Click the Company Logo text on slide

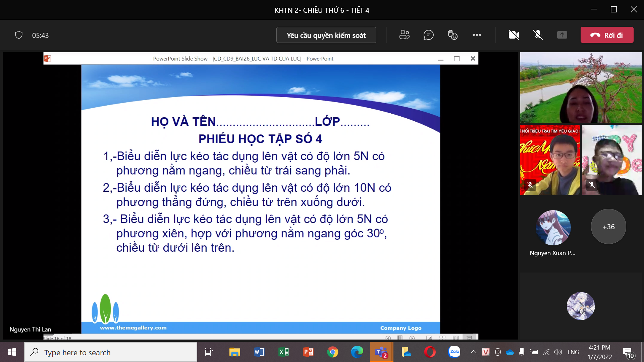click(x=401, y=328)
